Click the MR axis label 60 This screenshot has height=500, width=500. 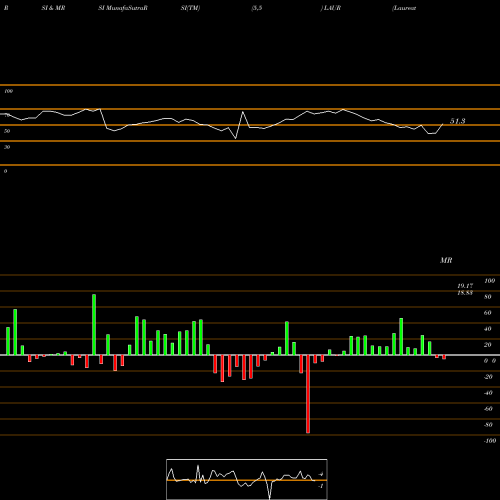pos(488,313)
